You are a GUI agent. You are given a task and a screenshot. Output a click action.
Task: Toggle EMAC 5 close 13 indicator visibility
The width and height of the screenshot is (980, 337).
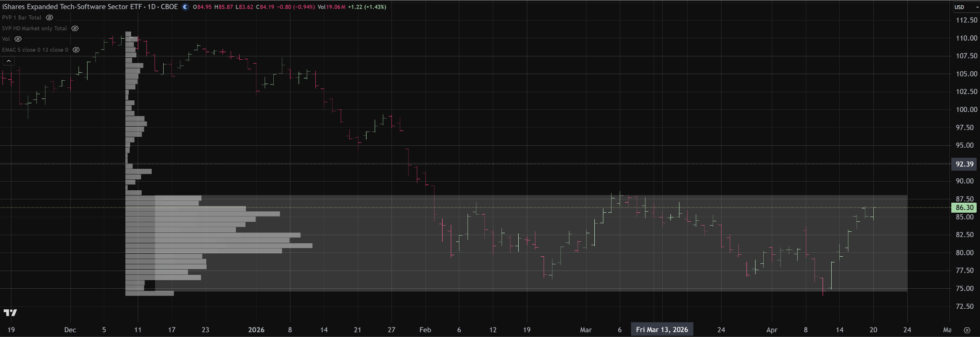click(76, 50)
